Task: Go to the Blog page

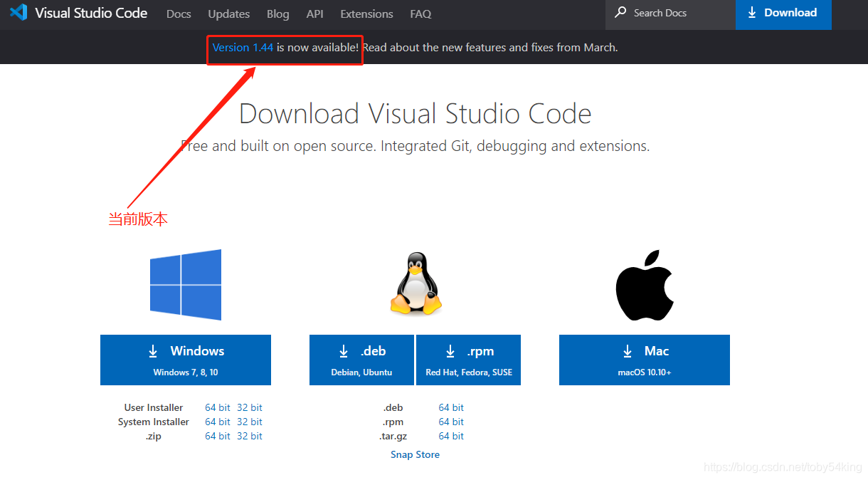Action: (x=278, y=14)
